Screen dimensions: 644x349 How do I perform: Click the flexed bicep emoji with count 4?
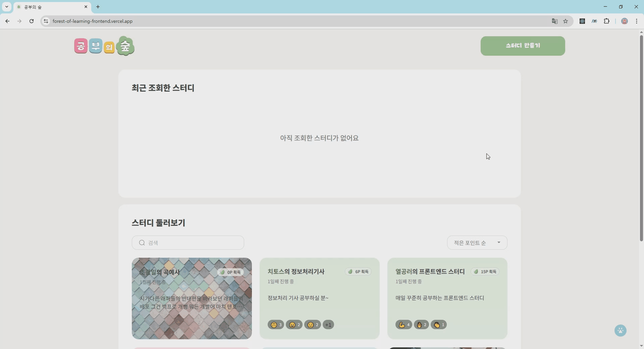coord(404,325)
